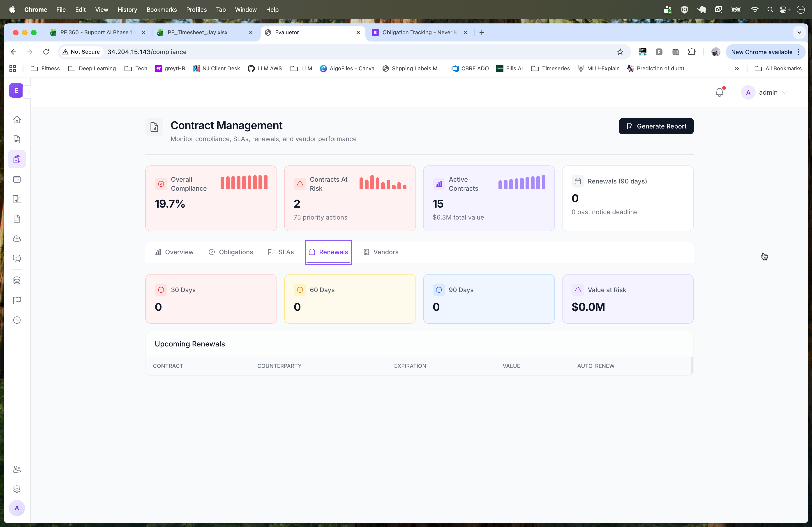This screenshot has height=527, width=812.
Task: Bookmark this page with the star icon
Action: tap(620, 52)
